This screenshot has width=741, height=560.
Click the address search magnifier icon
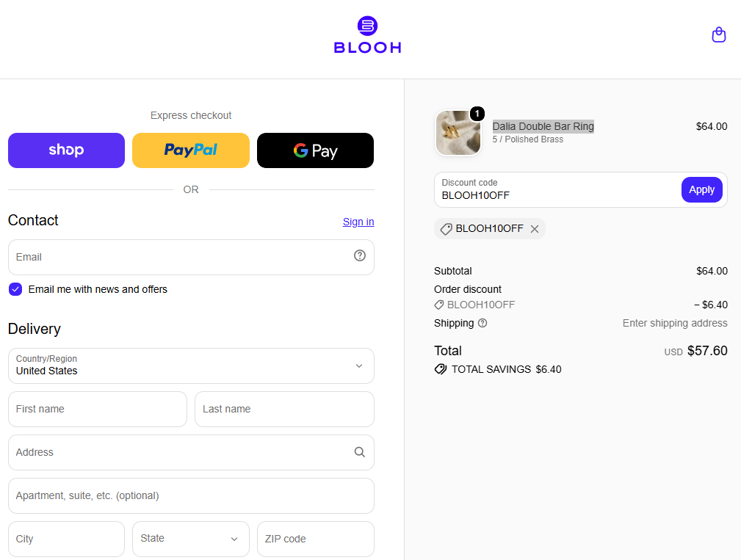(x=360, y=452)
